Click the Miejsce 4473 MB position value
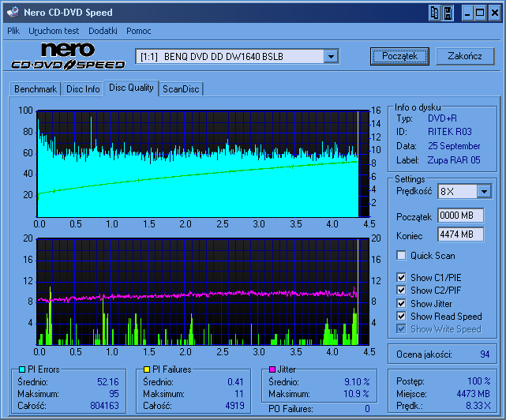This screenshot has height=420, width=506. click(474, 394)
